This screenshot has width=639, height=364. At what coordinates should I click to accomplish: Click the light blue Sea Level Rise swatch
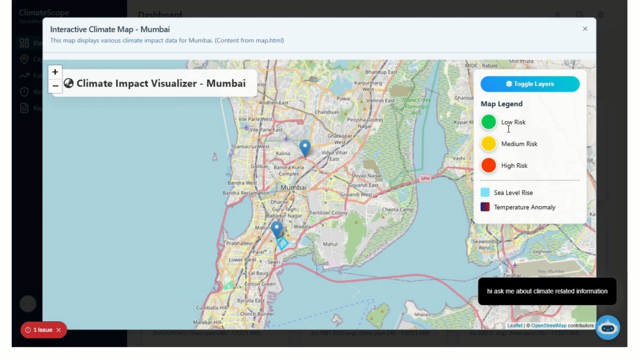485,192
